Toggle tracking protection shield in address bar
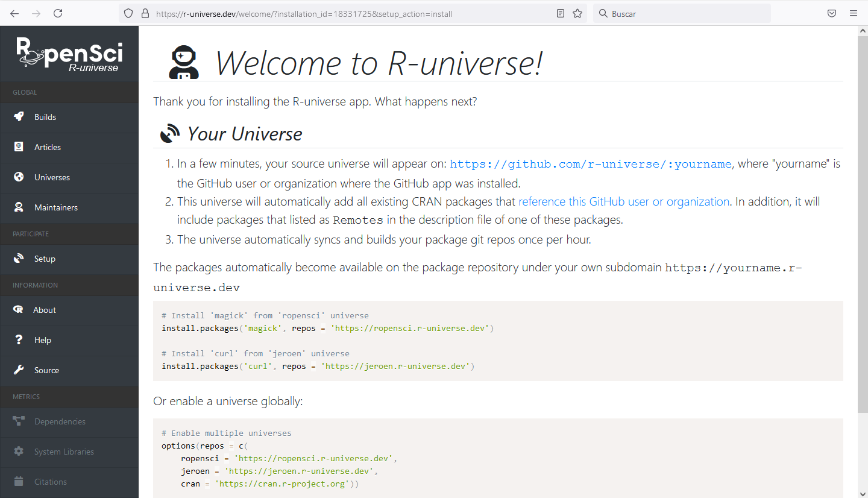868x498 pixels. tap(128, 13)
